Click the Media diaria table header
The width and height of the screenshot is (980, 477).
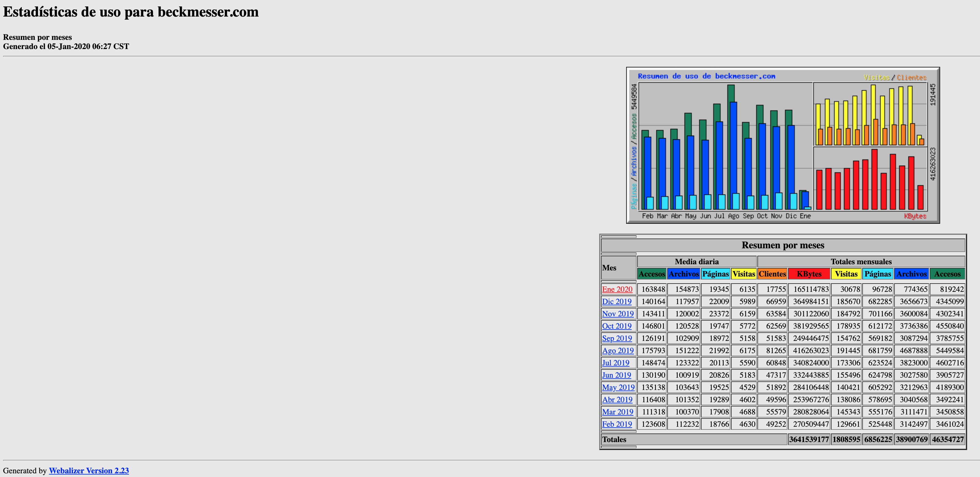[696, 261]
